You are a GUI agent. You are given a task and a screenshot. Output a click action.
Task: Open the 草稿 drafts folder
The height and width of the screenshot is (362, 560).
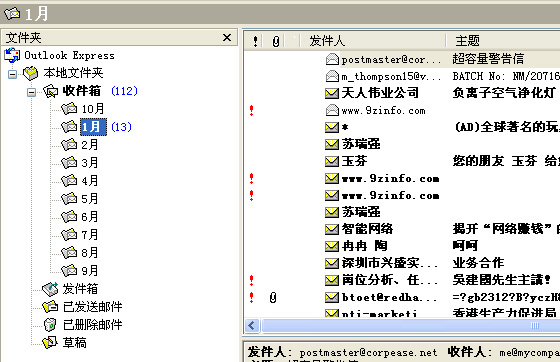74,343
